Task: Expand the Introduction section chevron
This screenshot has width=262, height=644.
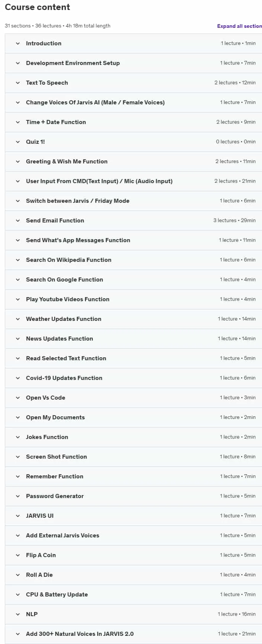Action: (x=18, y=43)
